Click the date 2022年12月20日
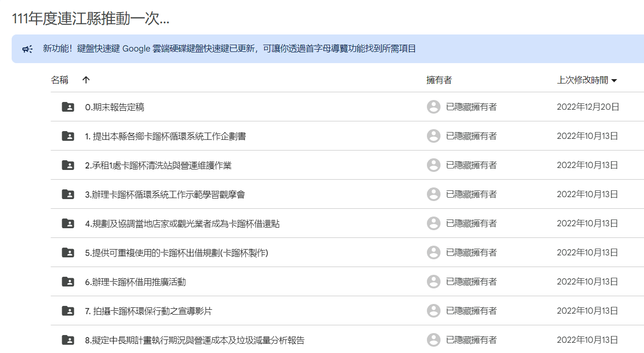644x353 pixels. [x=588, y=107]
